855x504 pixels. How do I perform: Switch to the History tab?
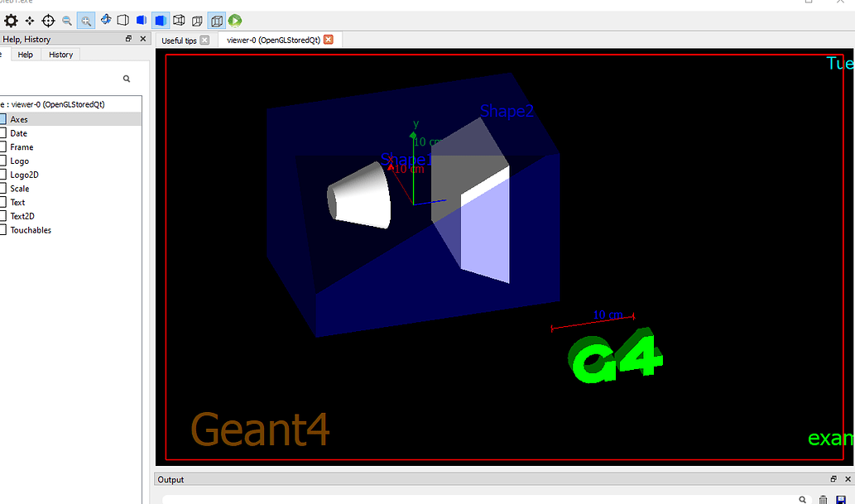60,54
